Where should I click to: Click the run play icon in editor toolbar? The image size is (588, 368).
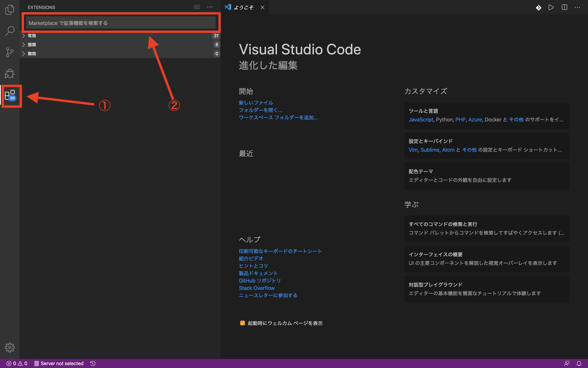551,7
